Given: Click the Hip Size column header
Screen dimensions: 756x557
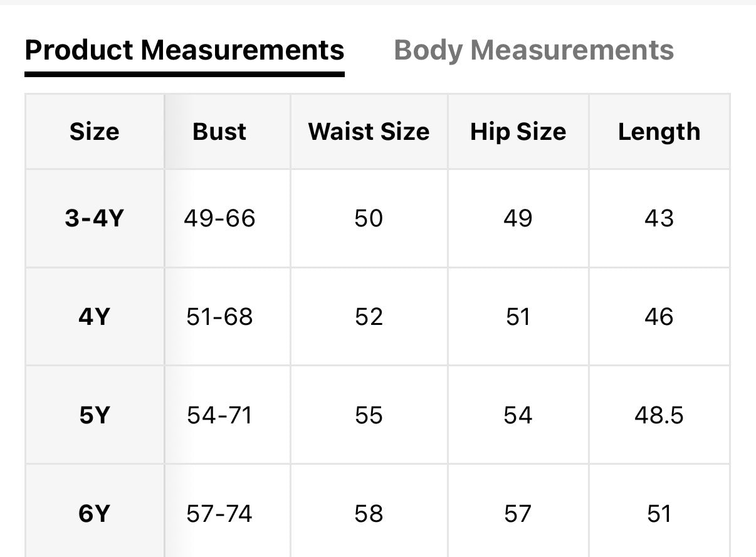Looking at the screenshot, I should click(x=518, y=132).
